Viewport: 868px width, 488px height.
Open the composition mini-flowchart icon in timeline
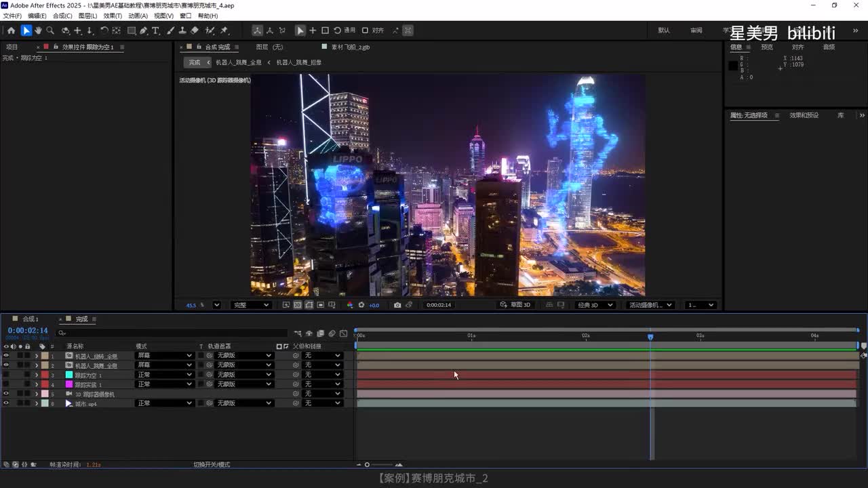[x=298, y=333]
